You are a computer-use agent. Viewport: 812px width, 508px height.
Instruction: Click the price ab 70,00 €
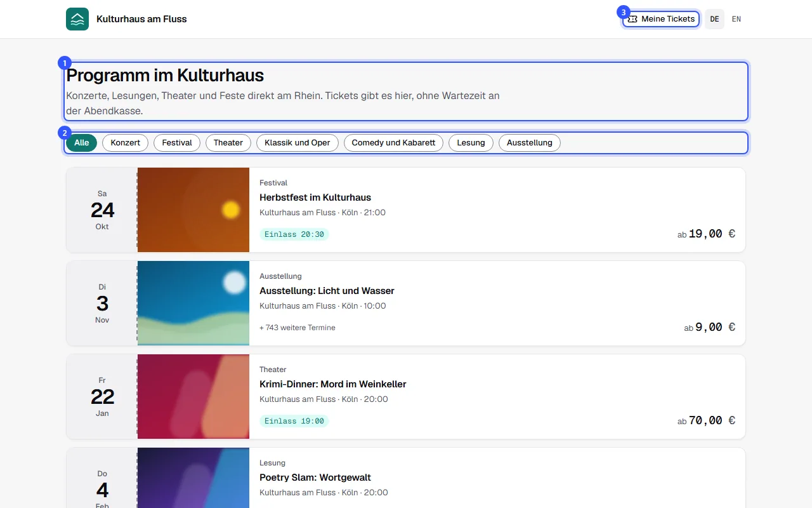pos(706,420)
